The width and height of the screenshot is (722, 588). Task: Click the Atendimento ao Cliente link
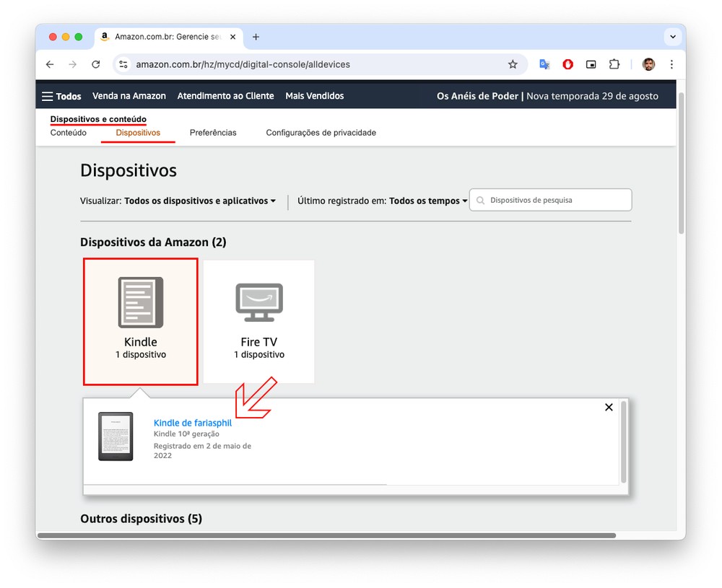[225, 96]
